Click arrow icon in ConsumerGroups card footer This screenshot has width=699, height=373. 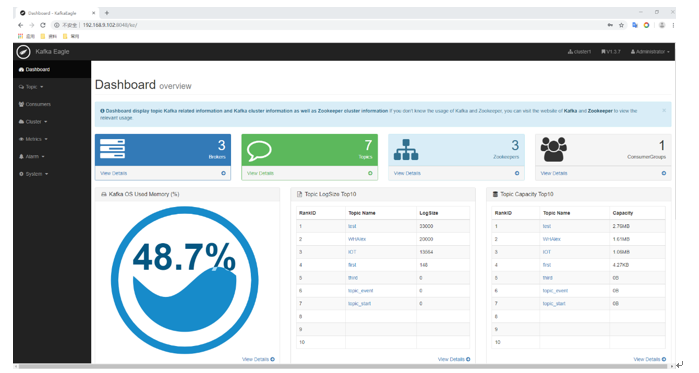(664, 173)
